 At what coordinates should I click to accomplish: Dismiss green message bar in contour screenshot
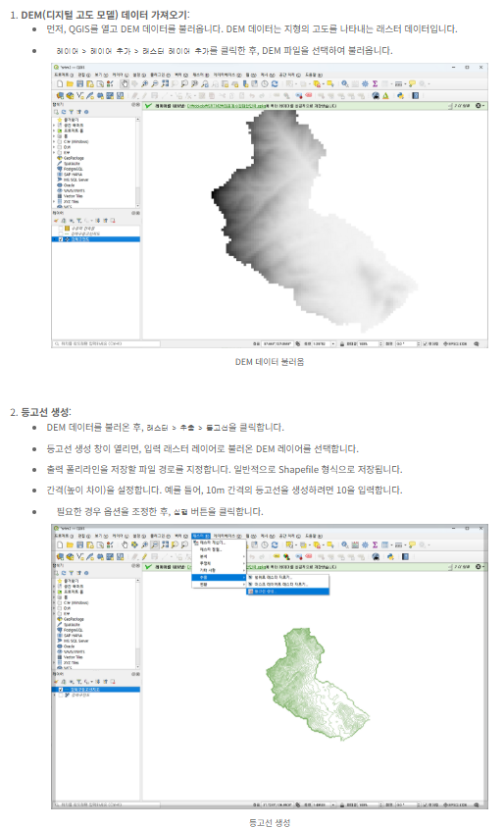(x=479, y=567)
